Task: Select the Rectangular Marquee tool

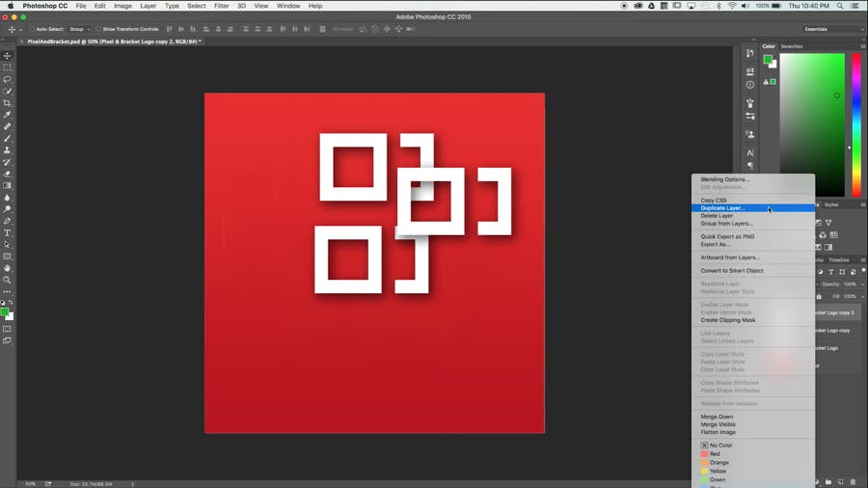Action: point(7,68)
